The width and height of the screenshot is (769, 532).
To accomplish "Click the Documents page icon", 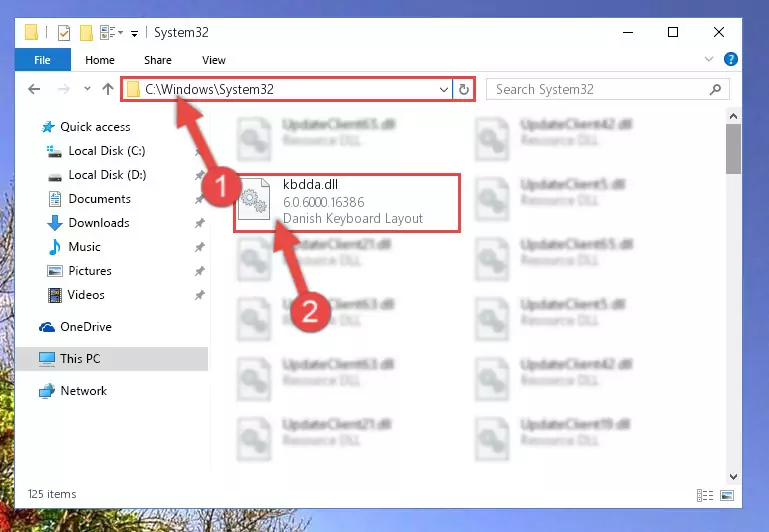I will point(55,199).
